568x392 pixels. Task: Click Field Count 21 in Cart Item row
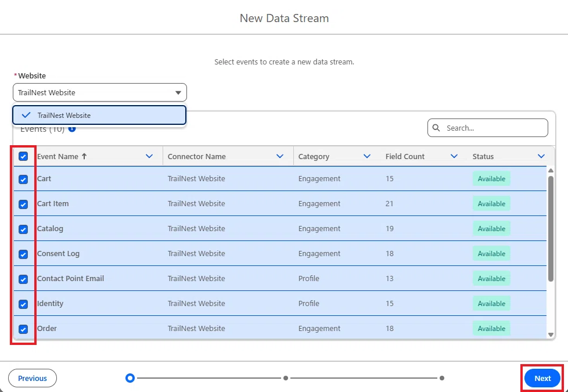tap(390, 204)
